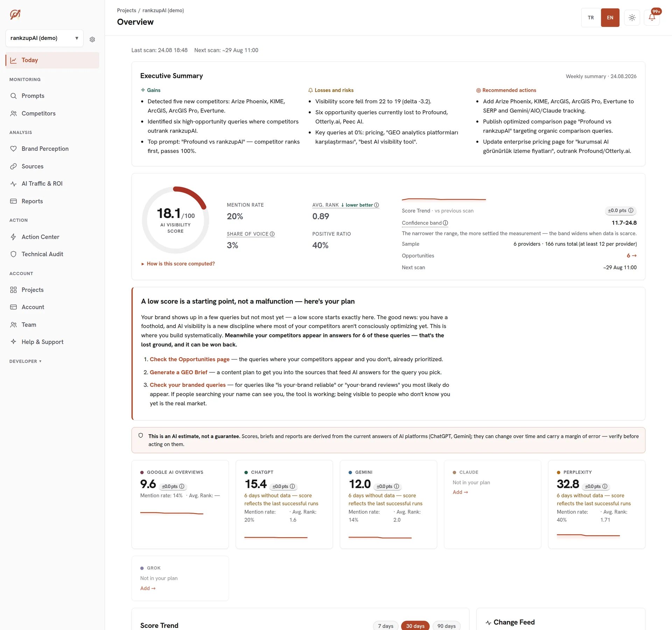Expand How is this score computed?
This screenshot has width=672, height=630.
click(x=178, y=264)
